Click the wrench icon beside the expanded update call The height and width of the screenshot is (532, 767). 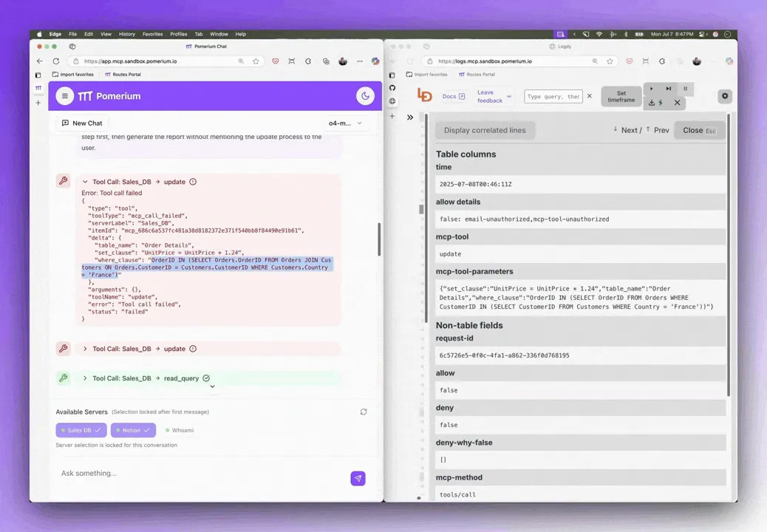[x=63, y=180]
